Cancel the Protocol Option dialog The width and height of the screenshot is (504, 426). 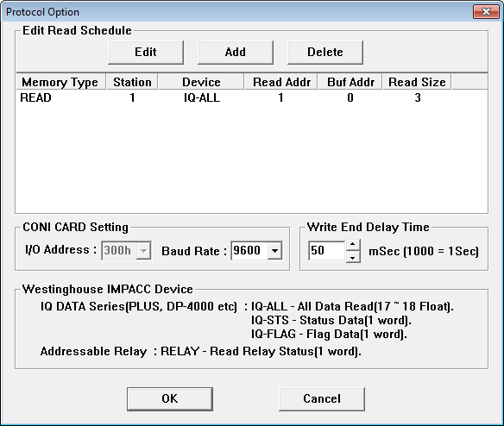click(x=322, y=398)
